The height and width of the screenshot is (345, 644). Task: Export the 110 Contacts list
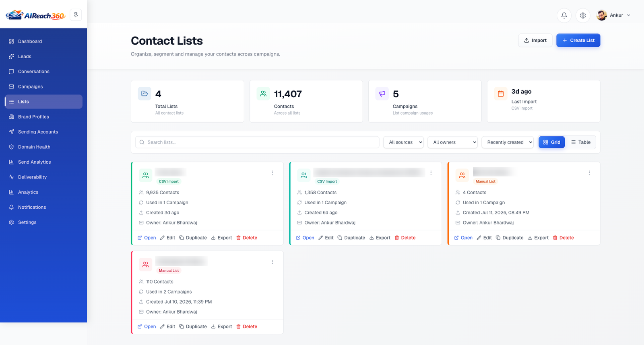click(x=221, y=327)
